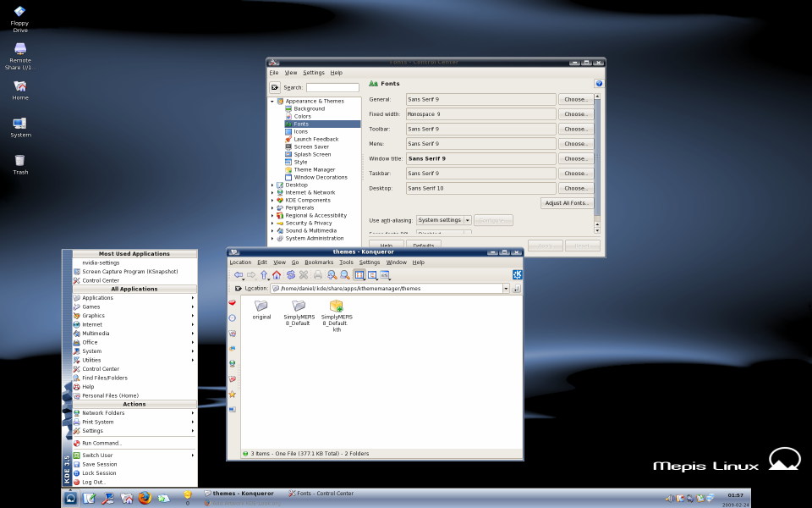The image size is (812, 508).
Task: Open the Floppy Drive desktop icon
Action: coord(19,19)
